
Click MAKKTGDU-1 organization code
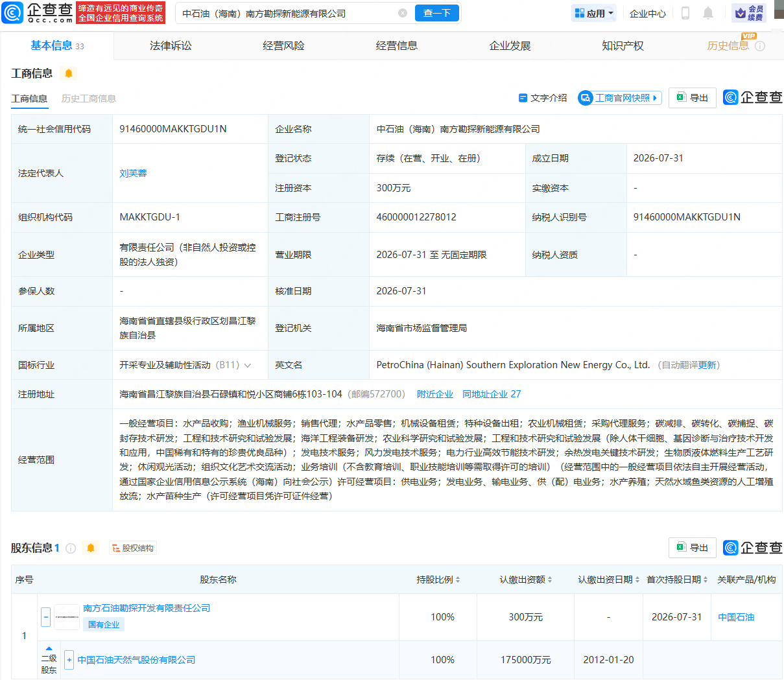[150, 217]
